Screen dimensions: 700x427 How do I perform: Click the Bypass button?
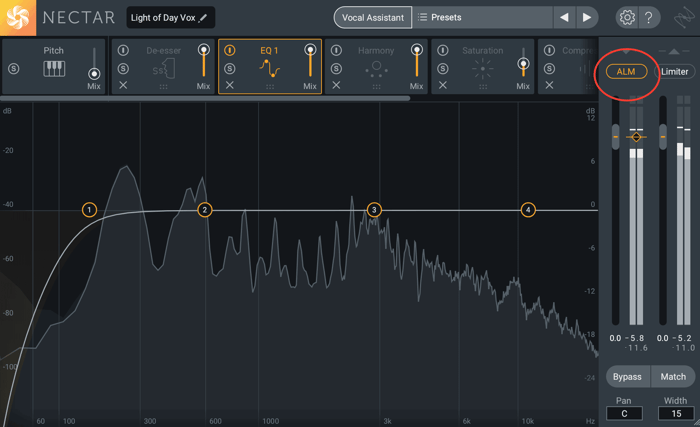[x=627, y=377]
